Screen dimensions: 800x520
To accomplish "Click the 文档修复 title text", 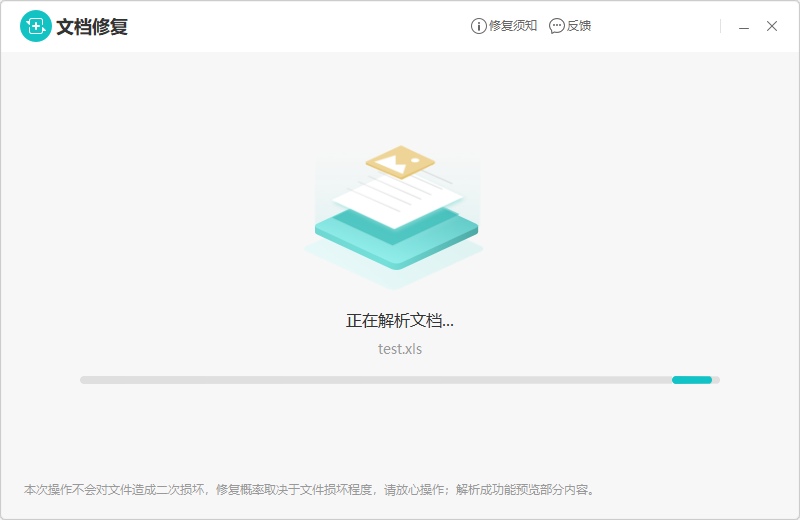I will click(92, 27).
